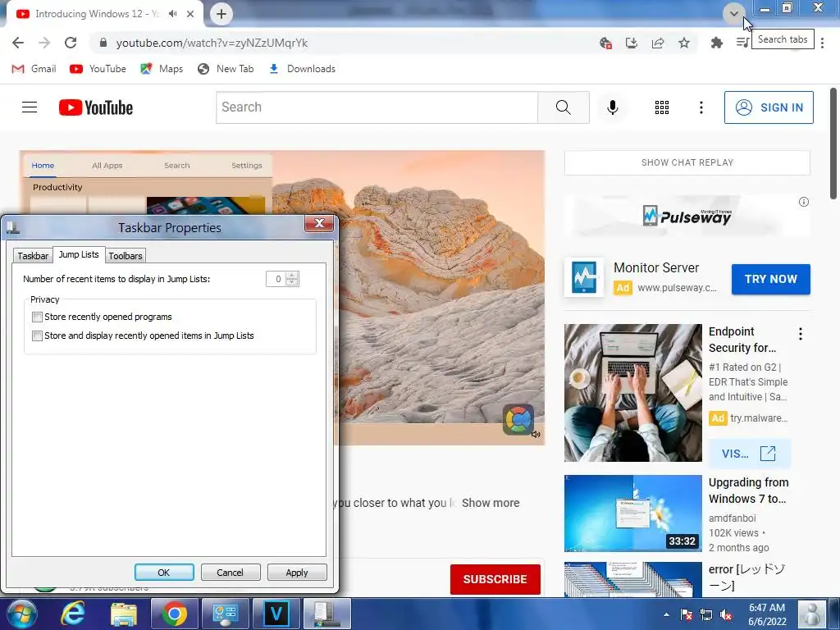
Task: Open a new tab with plus button
Action: click(221, 14)
